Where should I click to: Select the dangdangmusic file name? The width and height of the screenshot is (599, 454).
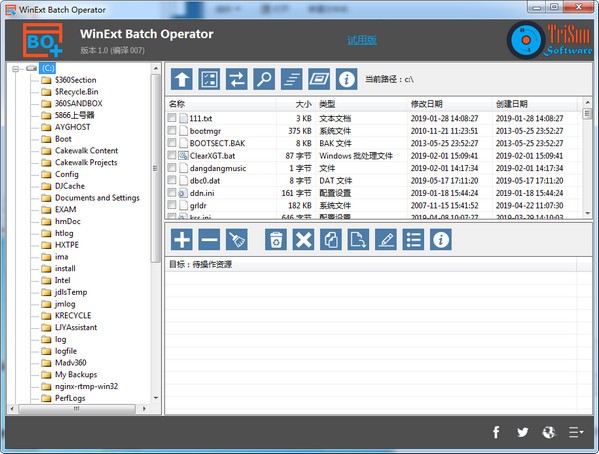pos(218,168)
